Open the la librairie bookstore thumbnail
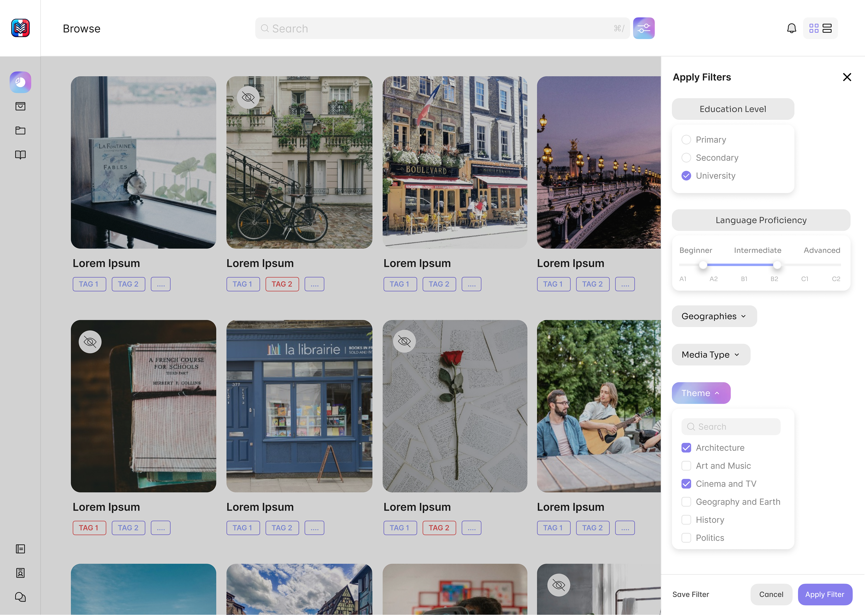Viewport: 865px width, 616px height. click(x=299, y=407)
